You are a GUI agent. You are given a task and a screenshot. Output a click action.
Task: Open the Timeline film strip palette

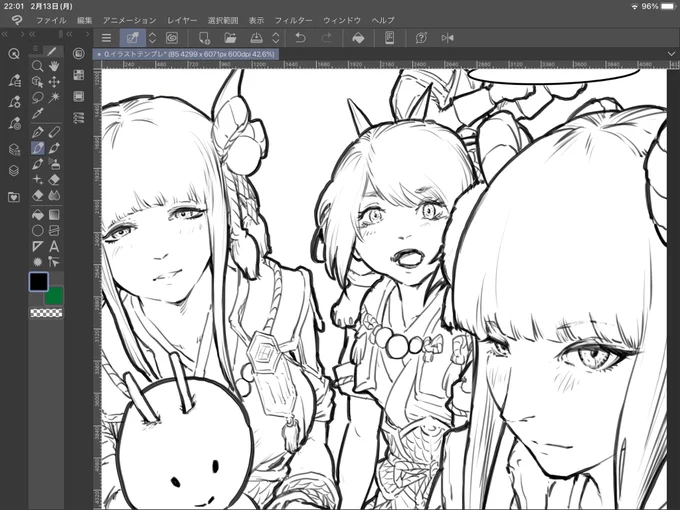(78, 96)
